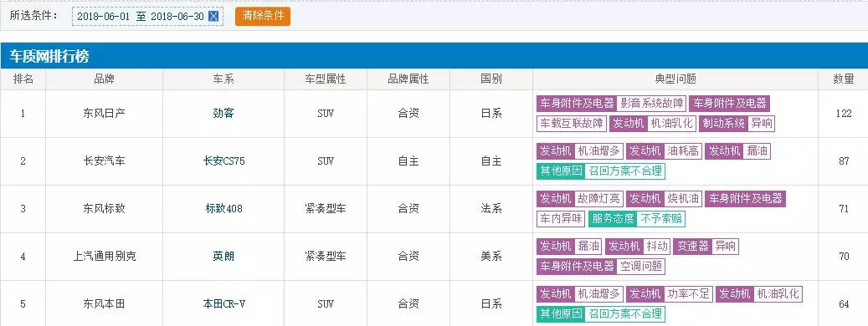
Task: Click the 东风标致 brand cell
Action: coord(104,209)
